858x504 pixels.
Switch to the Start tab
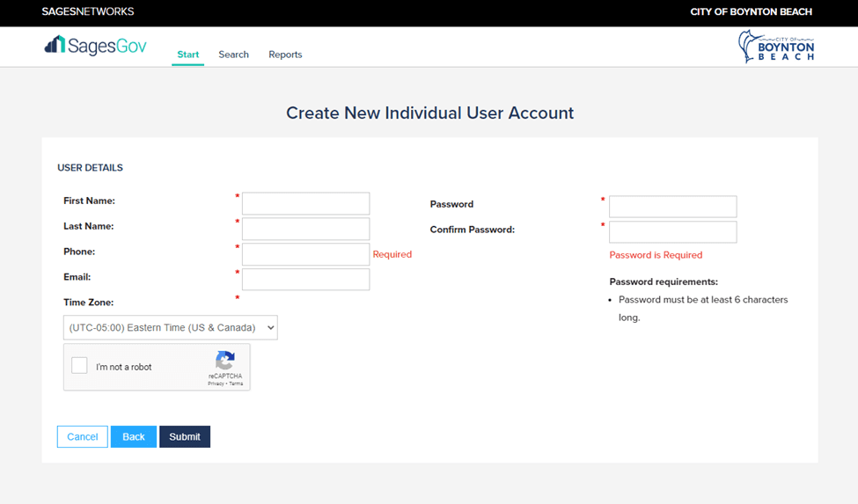click(x=187, y=55)
